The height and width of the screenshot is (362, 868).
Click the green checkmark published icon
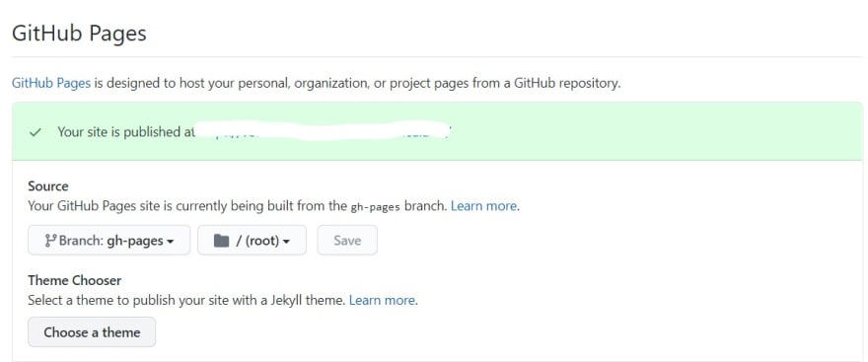click(x=36, y=132)
